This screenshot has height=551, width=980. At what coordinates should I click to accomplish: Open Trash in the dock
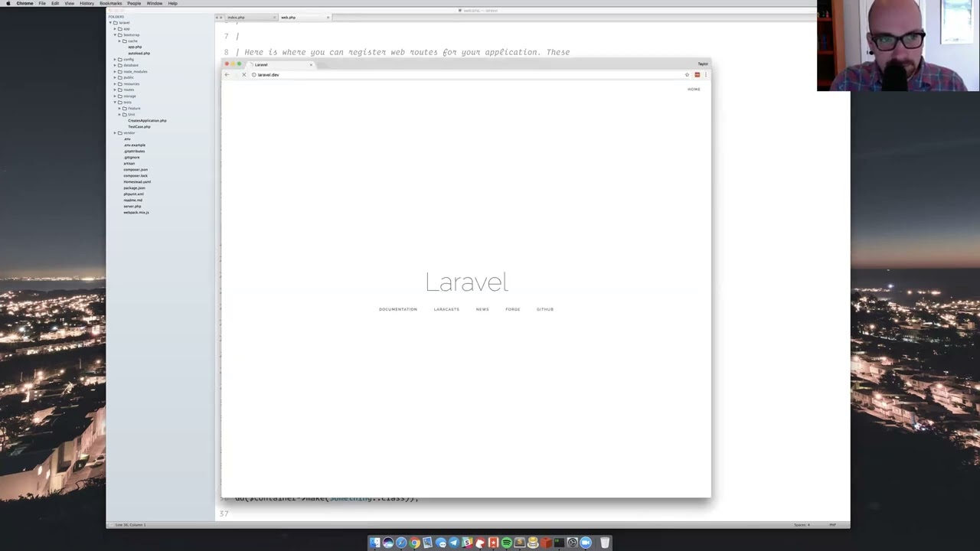pyautogui.click(x=605, y=543)
